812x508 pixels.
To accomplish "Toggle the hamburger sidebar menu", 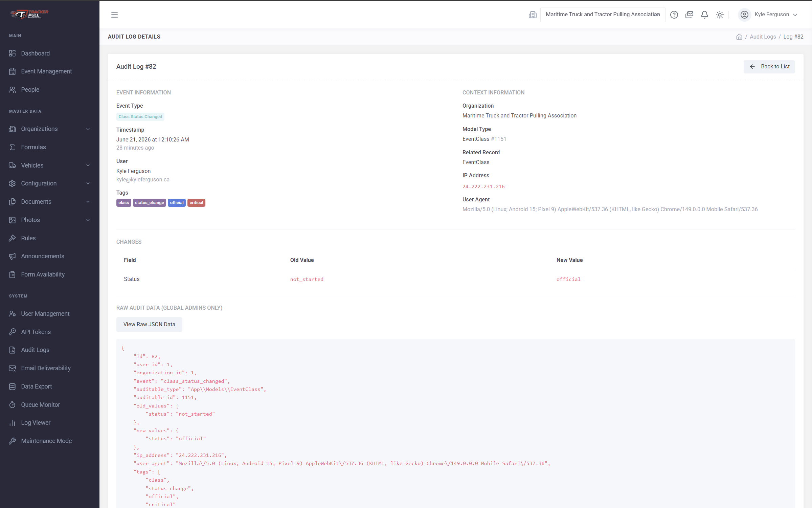I will click(114, 15).
